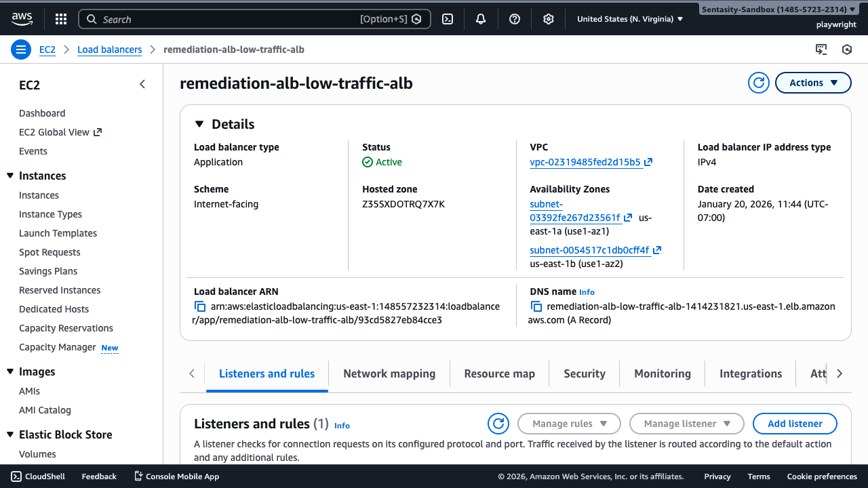This screenshot has height=488, width=868.
Task: Refresh the Listeners and rules list
Action: (498, 424)
